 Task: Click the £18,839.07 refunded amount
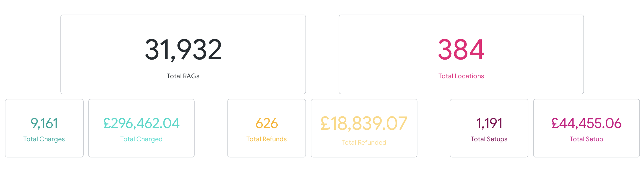coord(364,123)
